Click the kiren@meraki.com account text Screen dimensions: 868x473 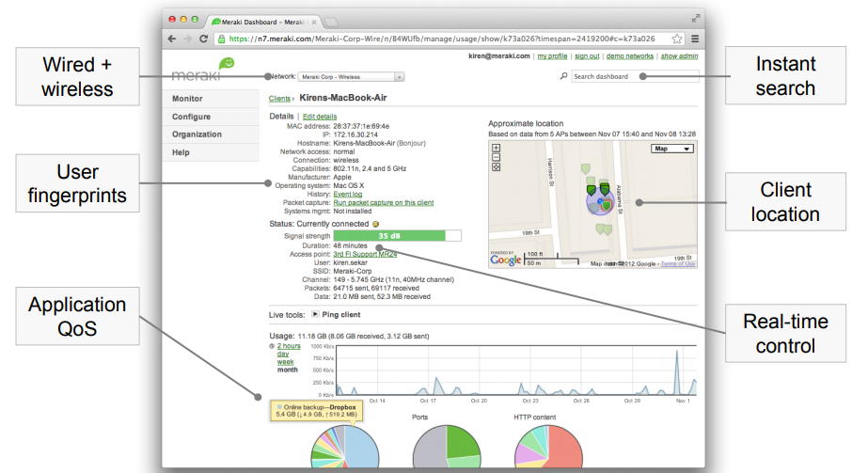(x=499, y=55)
